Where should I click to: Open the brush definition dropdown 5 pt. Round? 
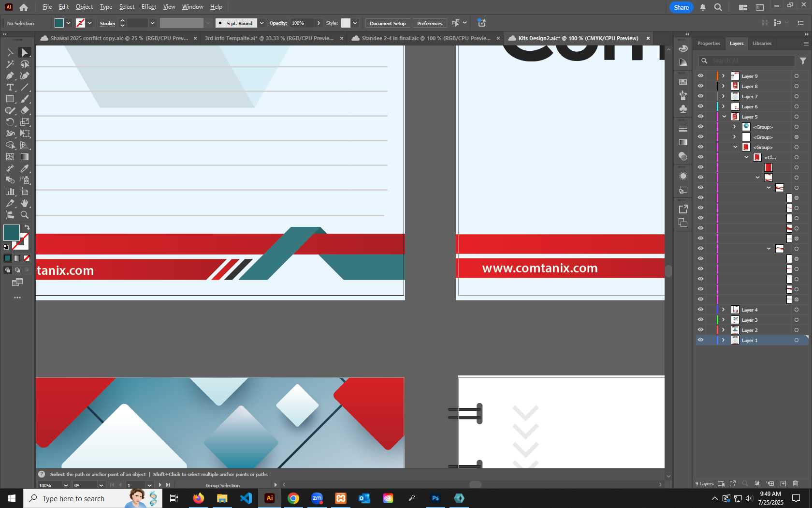click(x=261, y=23)
